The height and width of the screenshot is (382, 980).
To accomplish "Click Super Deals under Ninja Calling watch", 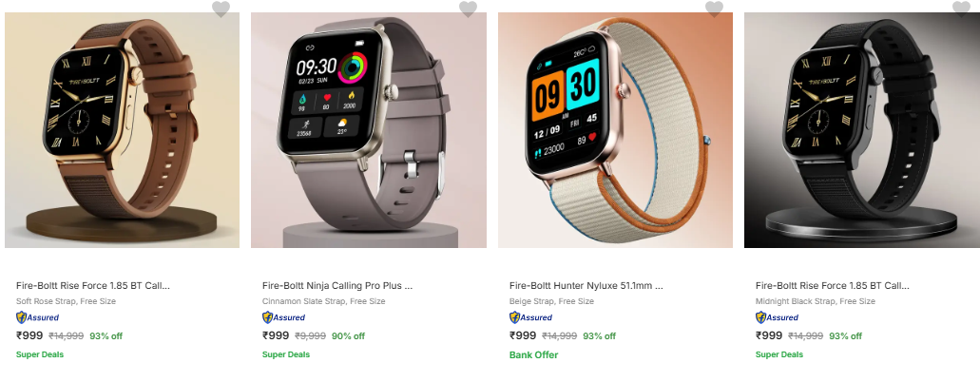I will click(x=286, y=354).
